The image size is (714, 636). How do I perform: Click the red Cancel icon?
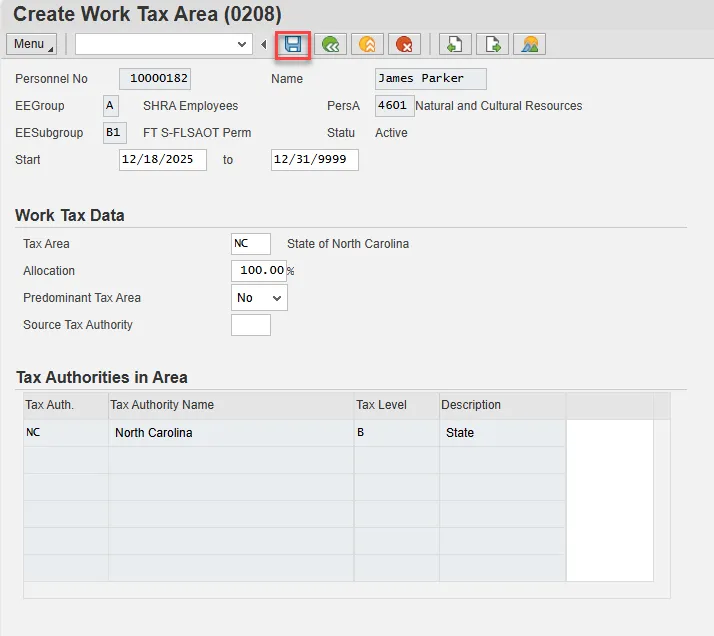pos(404,44)
